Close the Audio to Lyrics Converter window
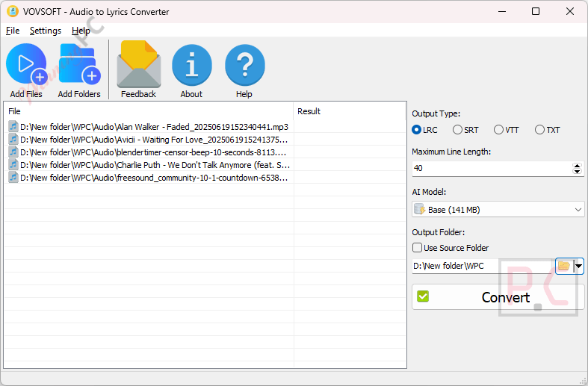This screenshot has height=386, width=588. (570, 11)
